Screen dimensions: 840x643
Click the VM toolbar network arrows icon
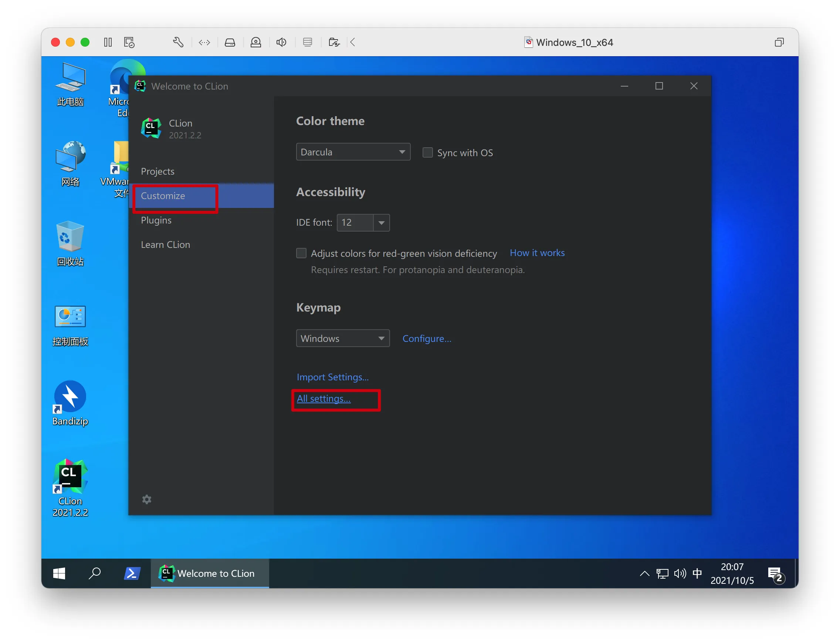pos(204,42)
